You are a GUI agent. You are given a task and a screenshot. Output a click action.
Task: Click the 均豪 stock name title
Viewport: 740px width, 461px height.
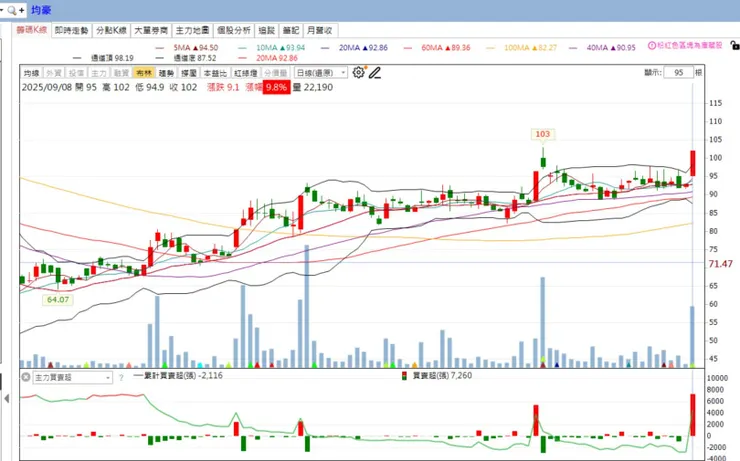[x=41, y=10]
